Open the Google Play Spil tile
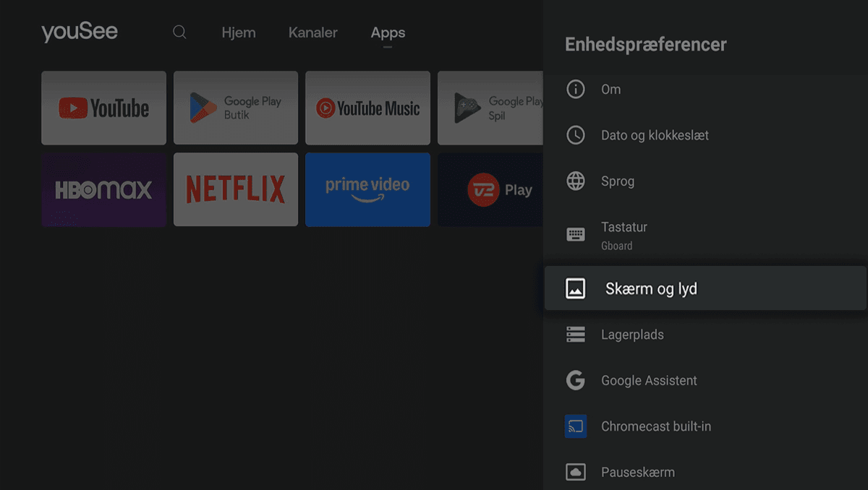The height and width of the screenshot is (490, 868). pyautogui.click(x=490, y=108)
